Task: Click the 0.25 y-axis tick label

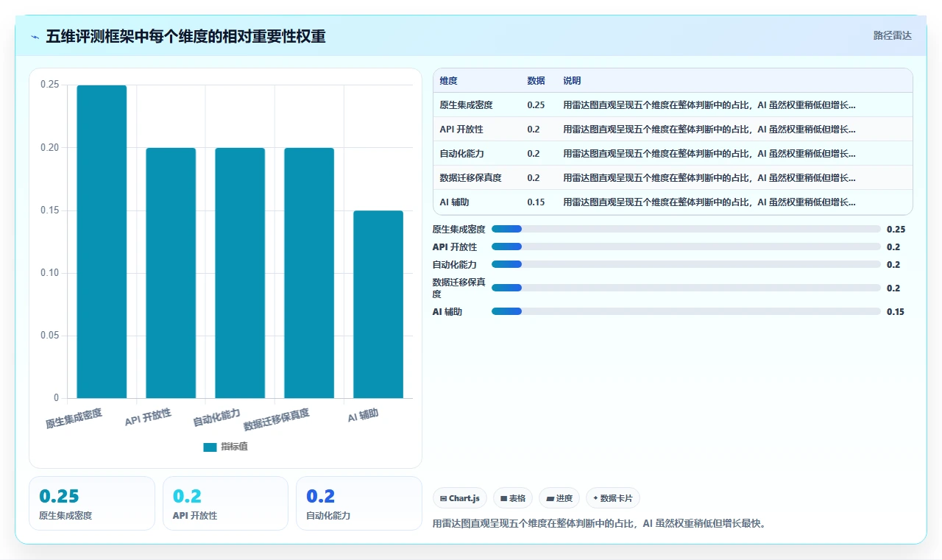Action: pos(49,85)
